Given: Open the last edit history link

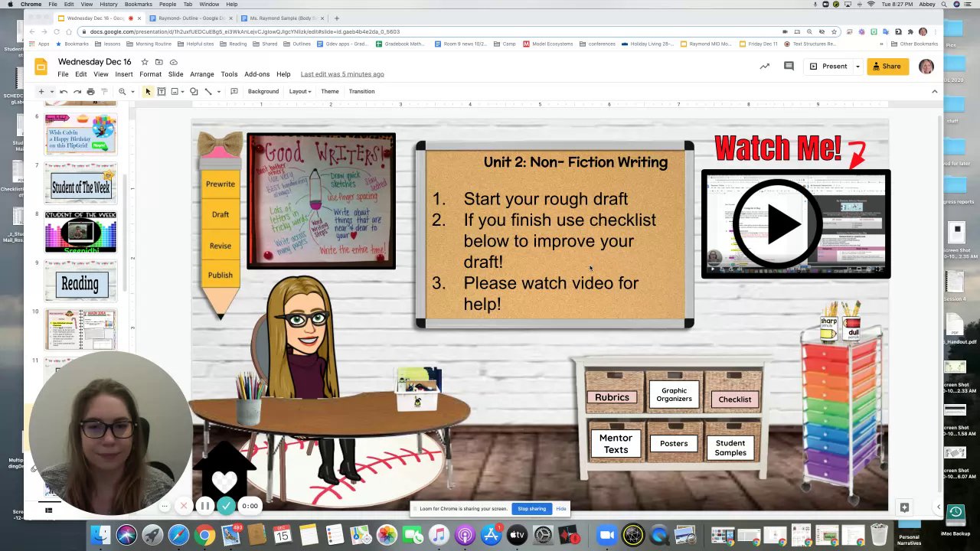Looking at the screenshot, I should click(x=342, y=74).
